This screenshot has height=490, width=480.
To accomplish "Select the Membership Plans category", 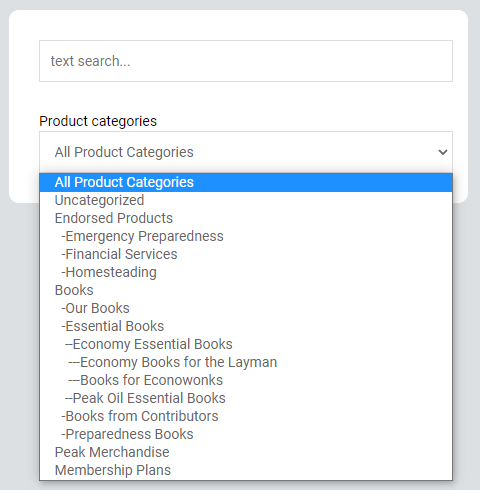I will (x=246, y=470).
